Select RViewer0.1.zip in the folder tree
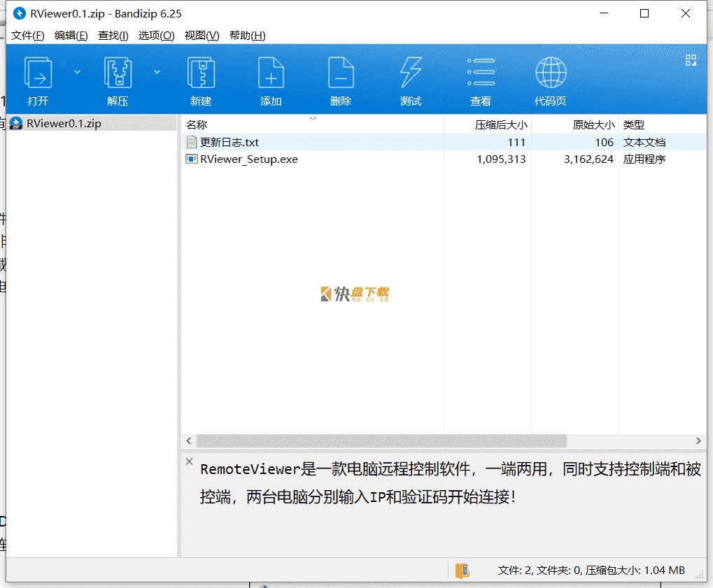The width and height of the screenshot is (713, 588). coord(92,123)
